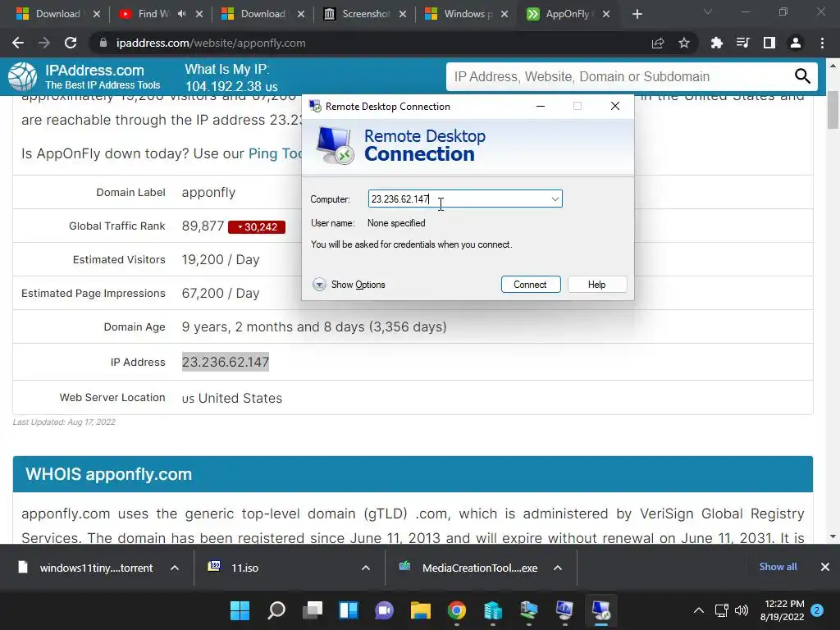Click the page vertical scrollbar thumb
840x630 pixels.
(x=833, y=110)
